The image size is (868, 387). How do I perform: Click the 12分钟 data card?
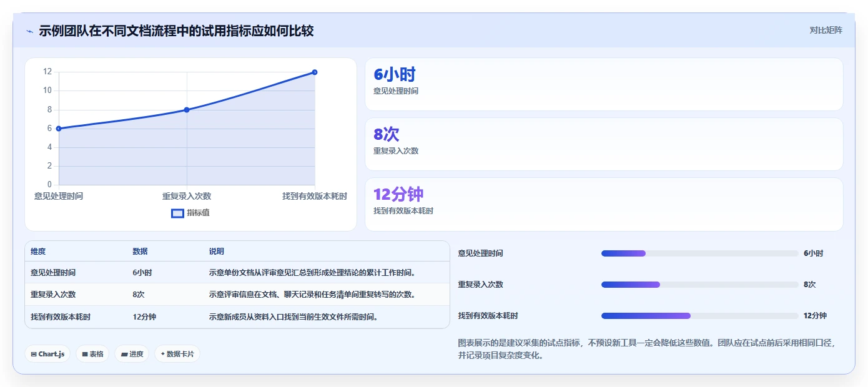[604, 204]
